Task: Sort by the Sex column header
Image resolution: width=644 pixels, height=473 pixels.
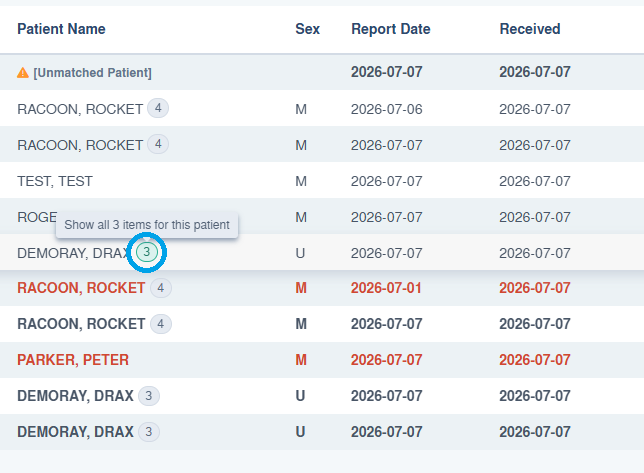Action: [308, 29]
